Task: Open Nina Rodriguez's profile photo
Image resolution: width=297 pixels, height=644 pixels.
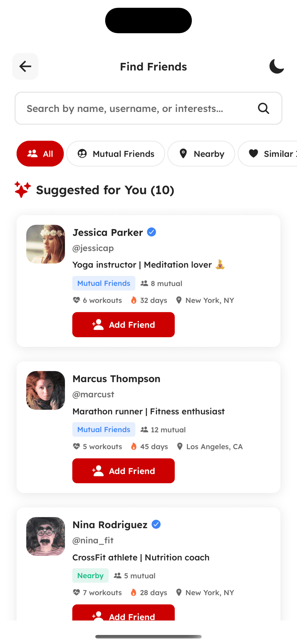Action: tap(46, 536)
